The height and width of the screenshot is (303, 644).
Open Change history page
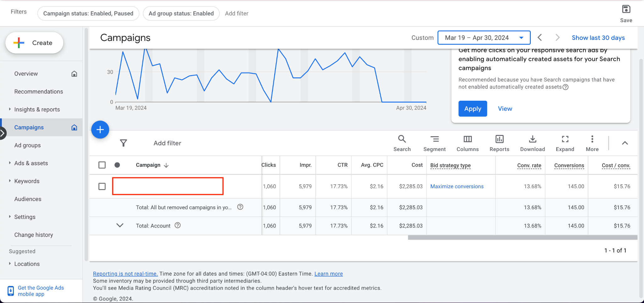pos(33,235)
